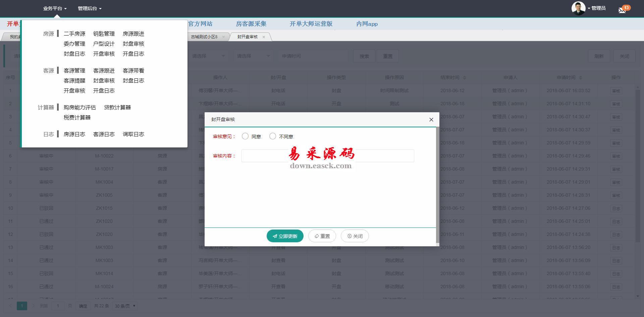
Task: Close the 封开盘审核 tab via its X
Action: 264,37
